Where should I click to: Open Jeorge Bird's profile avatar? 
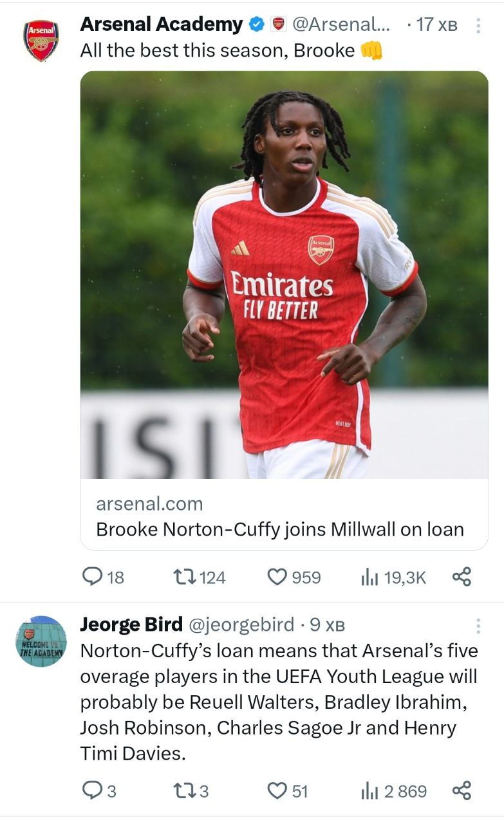pos(41,641)
